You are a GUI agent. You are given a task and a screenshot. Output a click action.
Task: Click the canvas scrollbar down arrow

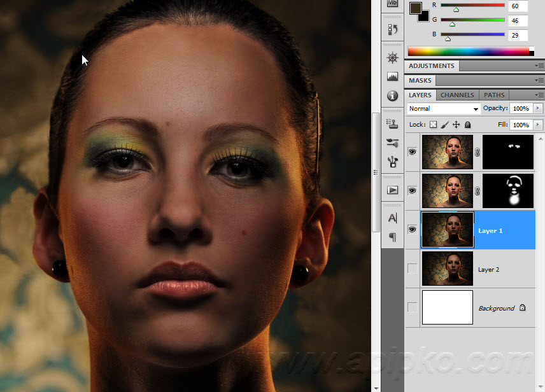[376, 388]
